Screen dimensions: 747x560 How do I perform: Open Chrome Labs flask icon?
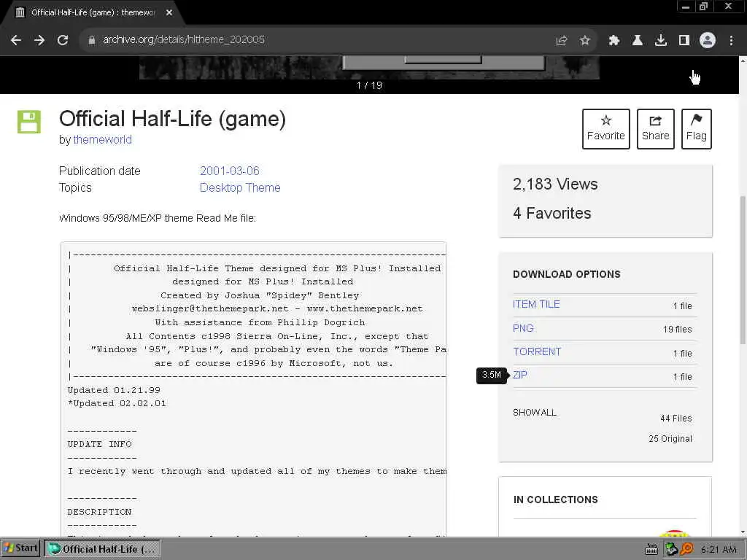[x=637, y=41]
